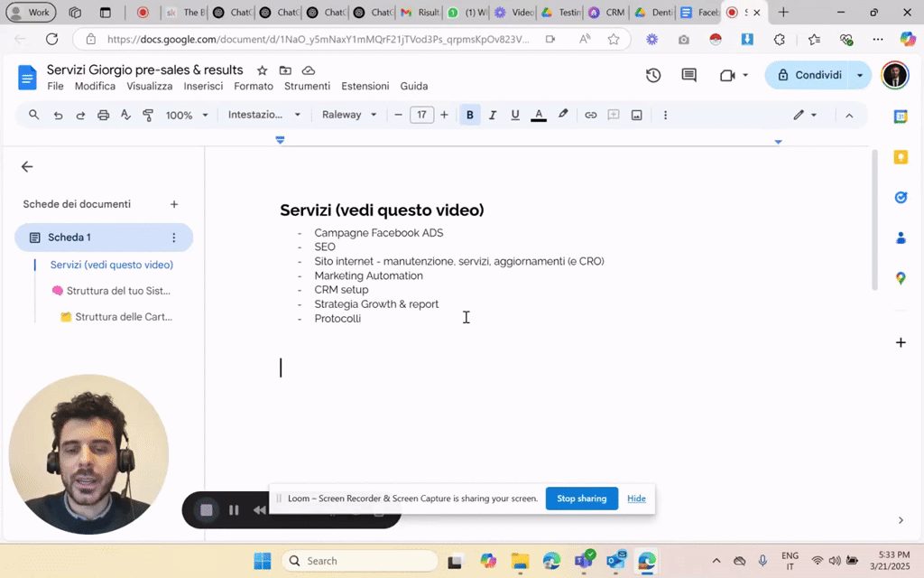Stop the Loom recording
The image size is (924, 578).
pyautogui.click(x=207, y=510)
